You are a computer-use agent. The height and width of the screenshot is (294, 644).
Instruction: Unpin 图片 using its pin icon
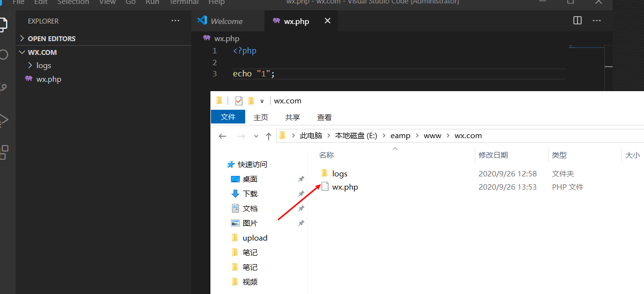pyautogui.click(x=301, y=223)
